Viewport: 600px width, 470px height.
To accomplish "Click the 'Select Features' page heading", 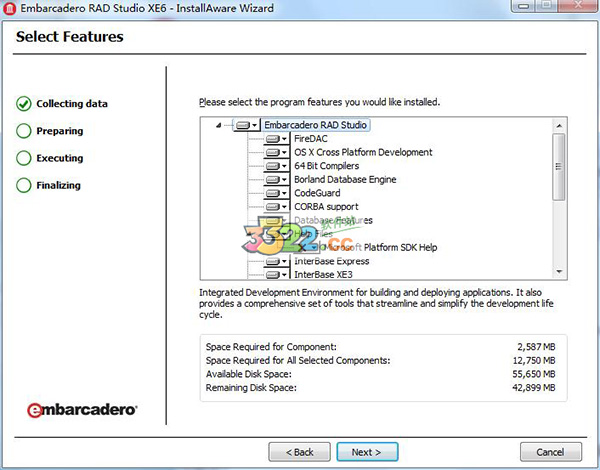I will point(70,37).
